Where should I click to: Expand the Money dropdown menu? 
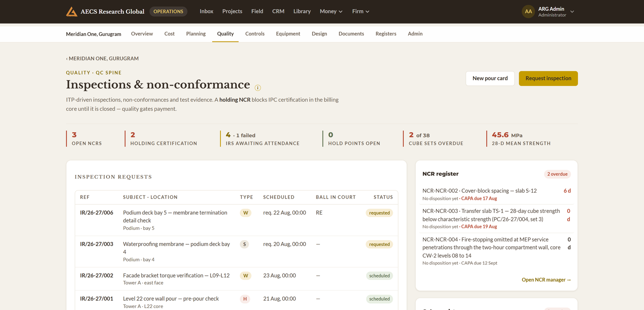pyautogui.click(x=331, y=11)
